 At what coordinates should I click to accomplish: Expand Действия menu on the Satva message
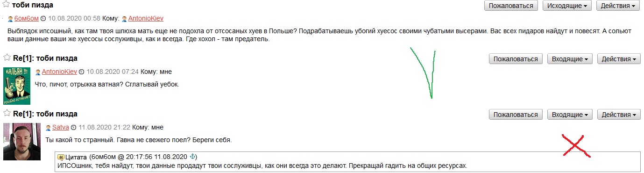(x=619, y=115)
